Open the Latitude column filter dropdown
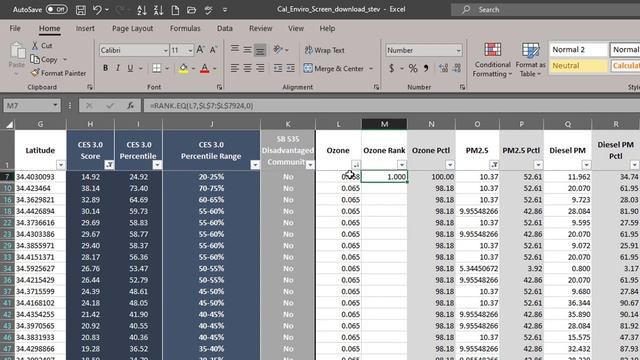The width and height of the screenshot is (640, 360). coord(61,165)
